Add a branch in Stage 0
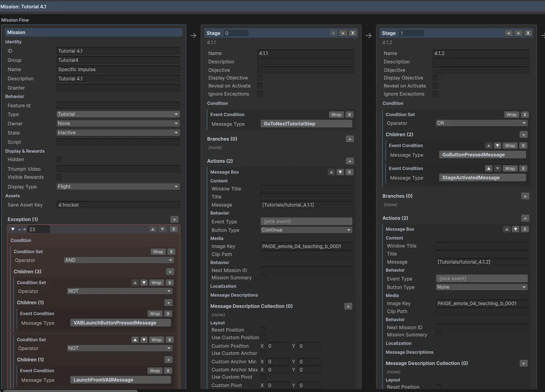 350,139
